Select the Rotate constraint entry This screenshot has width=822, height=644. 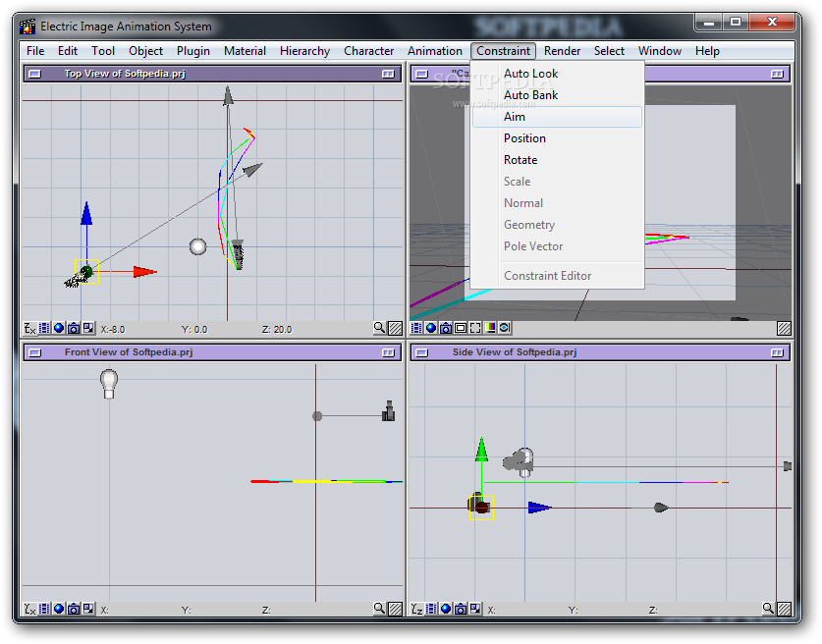(557, 160)
